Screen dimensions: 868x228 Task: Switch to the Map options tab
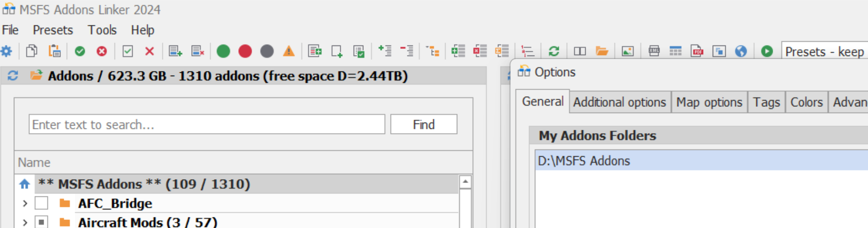[709, 103]
